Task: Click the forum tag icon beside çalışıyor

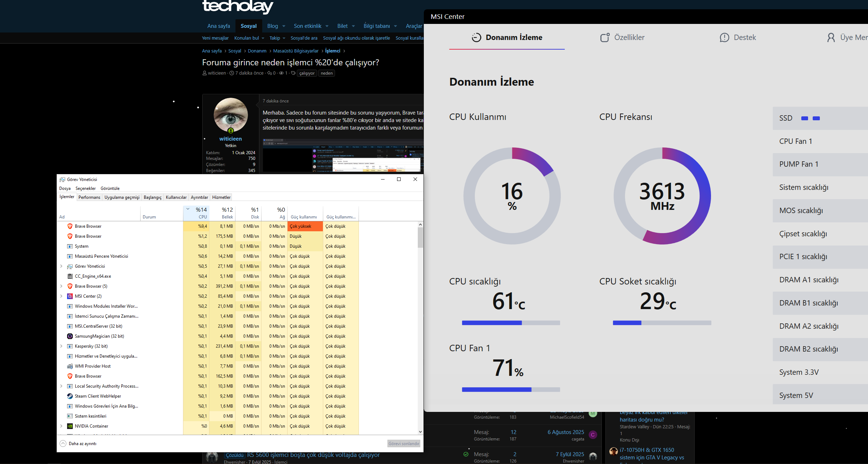Action: click(x=293, y=73)
